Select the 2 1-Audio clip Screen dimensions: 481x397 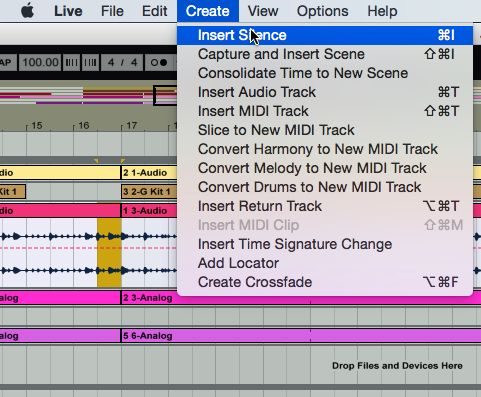[149, 173]
